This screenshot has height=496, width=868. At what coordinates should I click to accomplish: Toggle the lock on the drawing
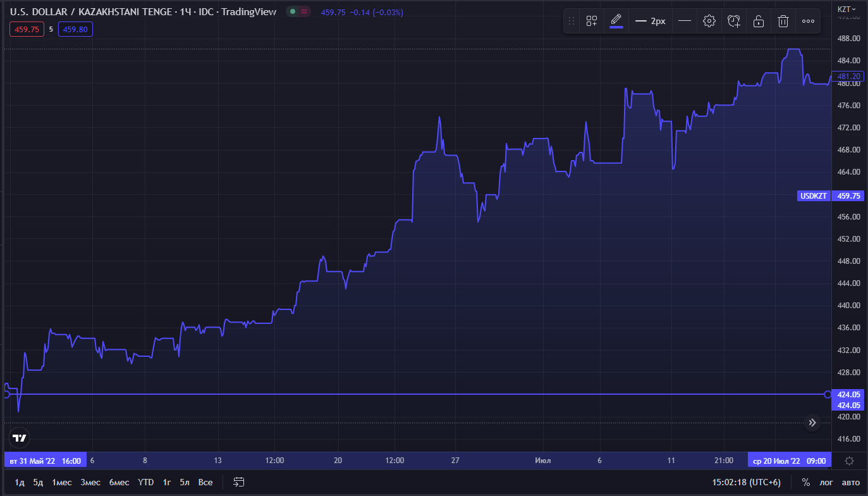(x=759, y=21)
